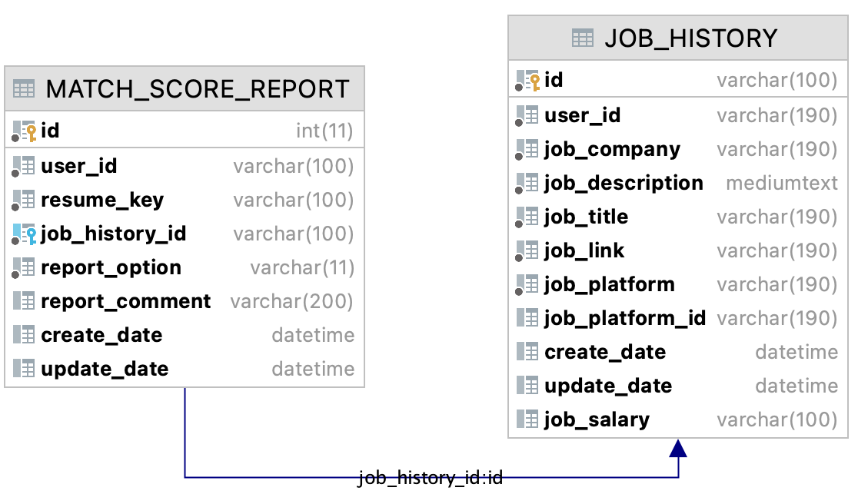Select create_date column in JOB_HISTORY
The width and height of the screenshot is (858, 504).
pyautogui.click(x=605, y=352)
